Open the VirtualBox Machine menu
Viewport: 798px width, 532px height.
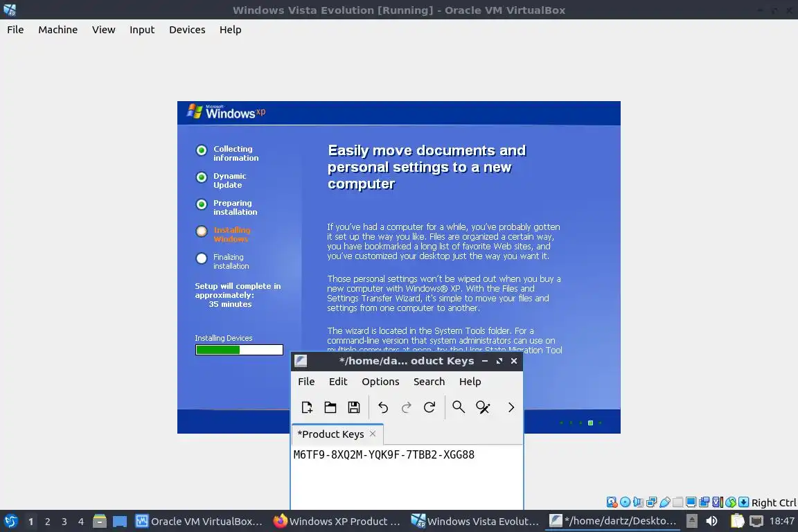58,30
